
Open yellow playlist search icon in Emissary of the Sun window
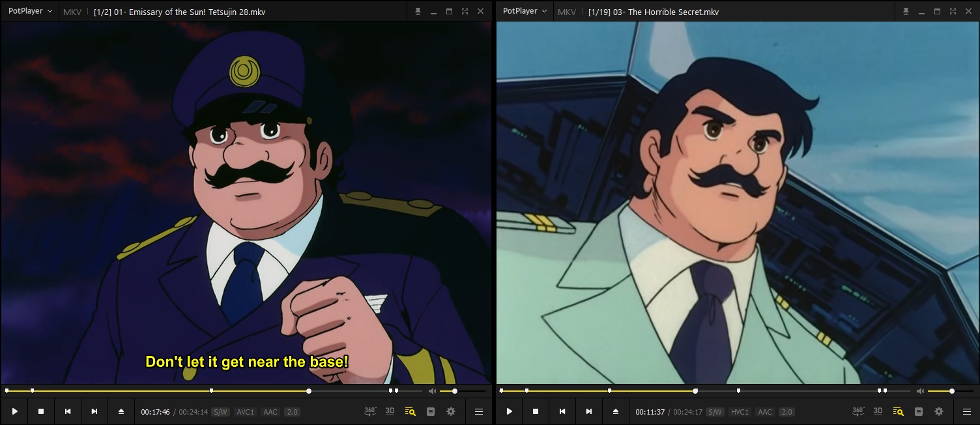[410, 411]
